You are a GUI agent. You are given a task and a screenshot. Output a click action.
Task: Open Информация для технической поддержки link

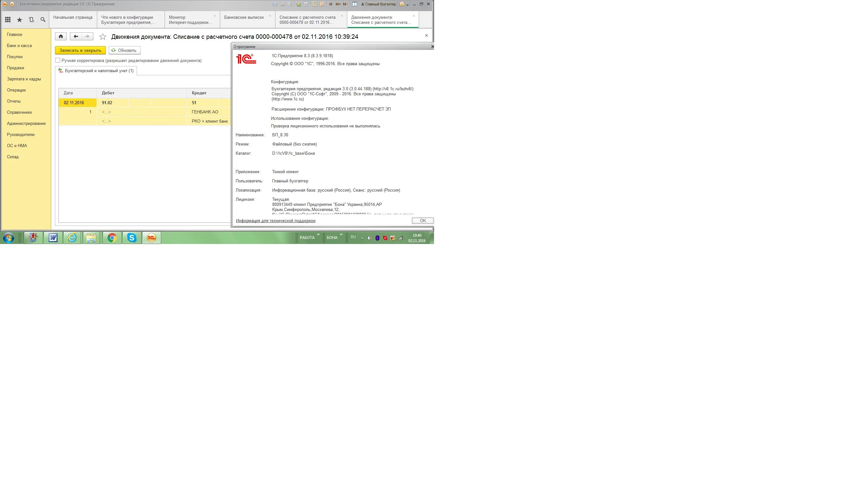[x=275, y=221]
